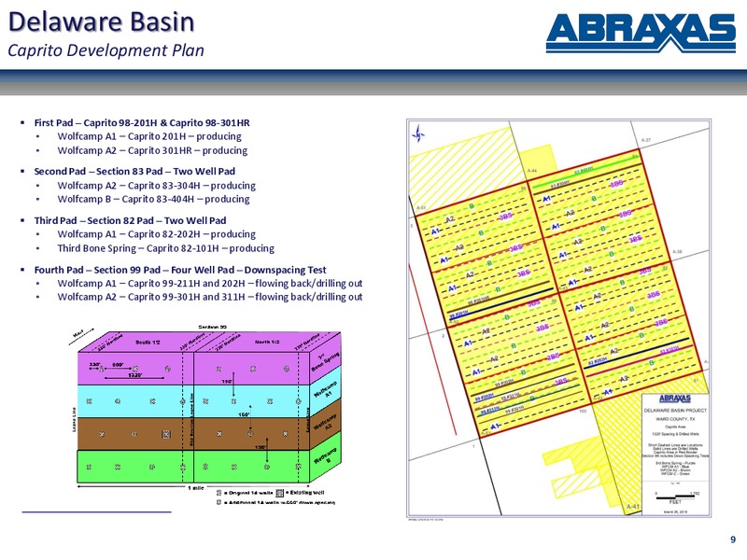The image size is (747, 560).
Task: Click the 'A-41' tract label on map
Action: [x=633, y=507]
